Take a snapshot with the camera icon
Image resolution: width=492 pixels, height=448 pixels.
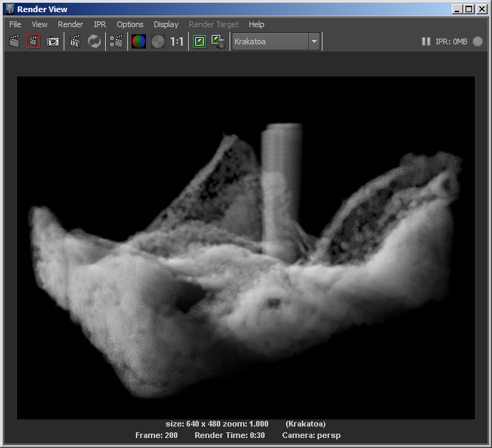click(x=52, y=41)
